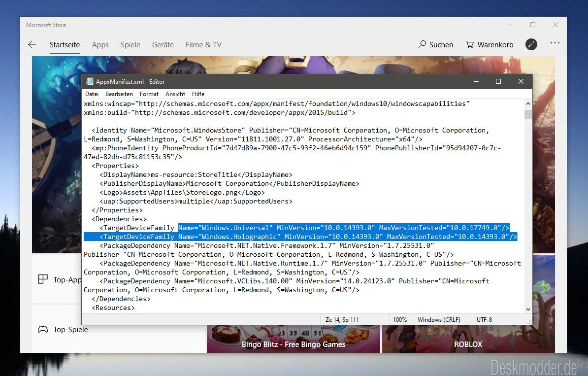Click the Top-Spiele gamepad icon

(43, 330)
